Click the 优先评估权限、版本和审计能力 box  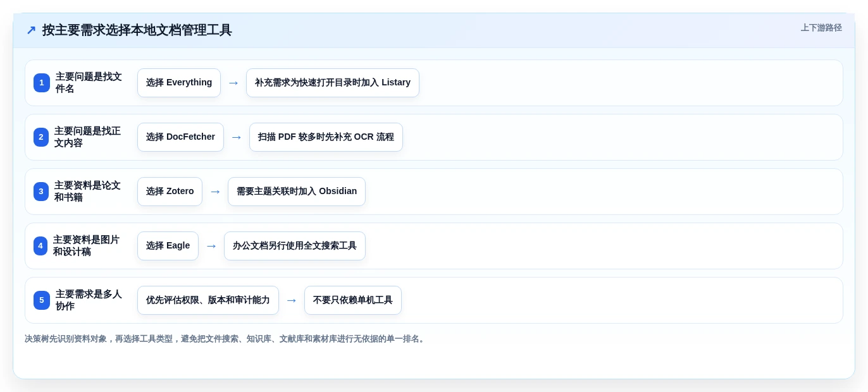[x=208, y=300]
